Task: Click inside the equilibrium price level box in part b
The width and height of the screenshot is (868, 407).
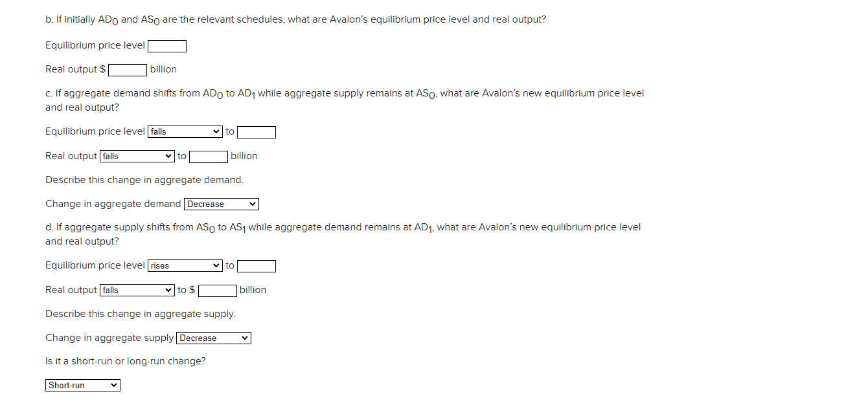Action: [166, 45]
